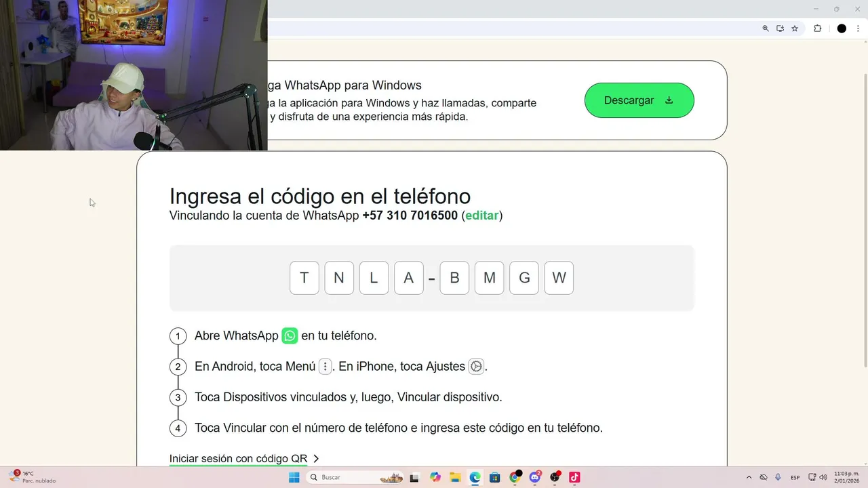This screenshot has width=868, height=488.
Task: Click the code box with letter A
Action: (409, 278)
